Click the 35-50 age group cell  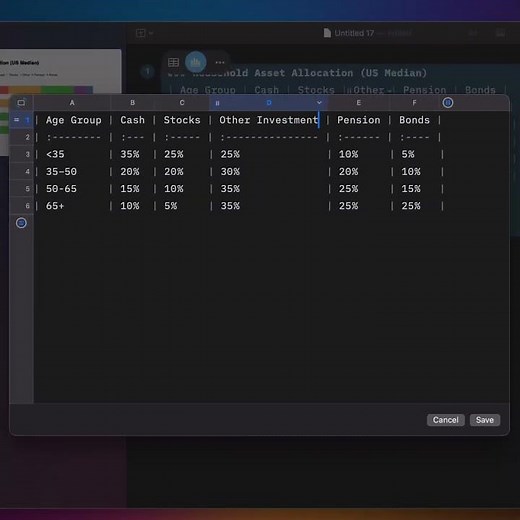pos(61,171)
